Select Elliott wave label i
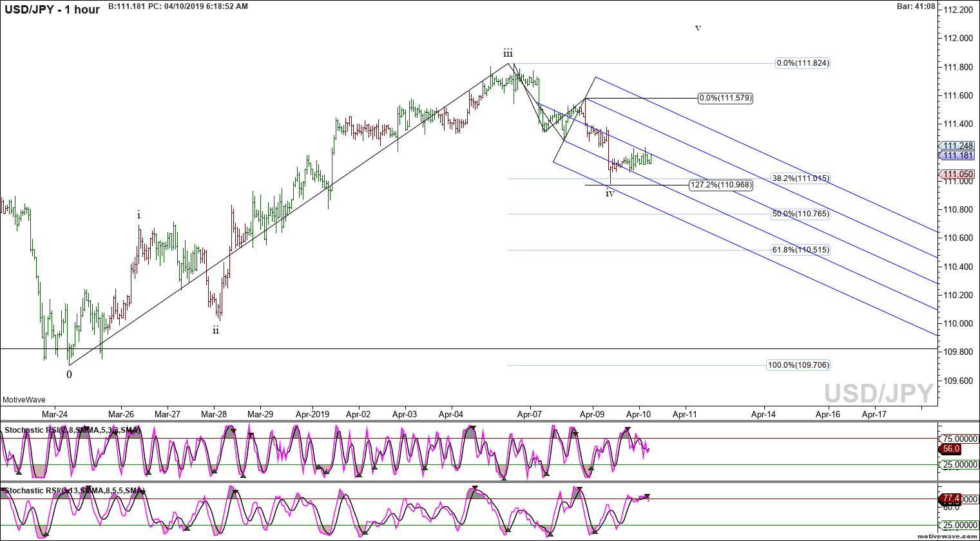The width and height of the screenshot is (980, 541). [x=139, y=215]
